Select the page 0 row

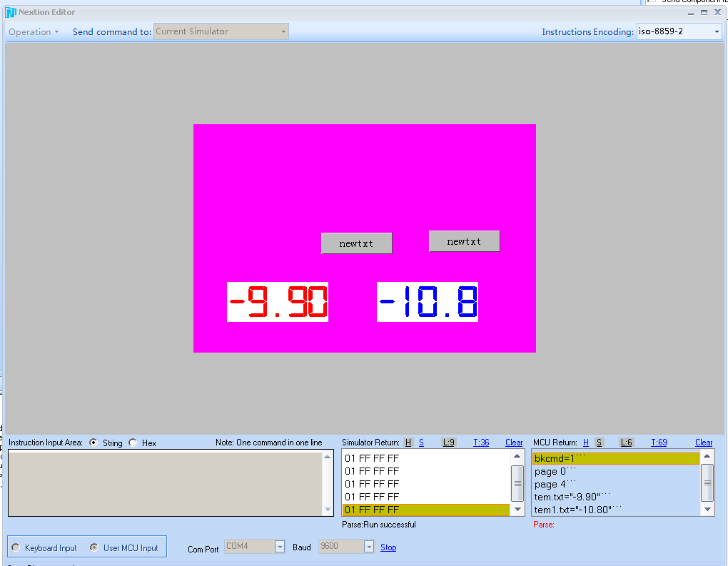click(616, 471)
